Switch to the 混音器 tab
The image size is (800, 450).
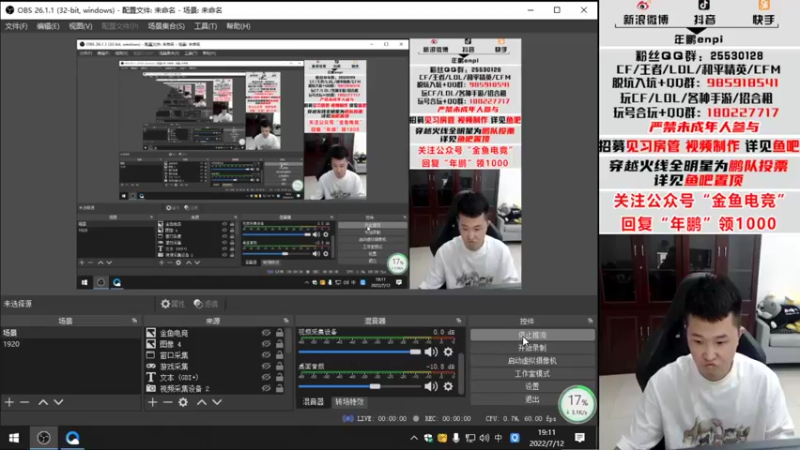pos(313,402)
